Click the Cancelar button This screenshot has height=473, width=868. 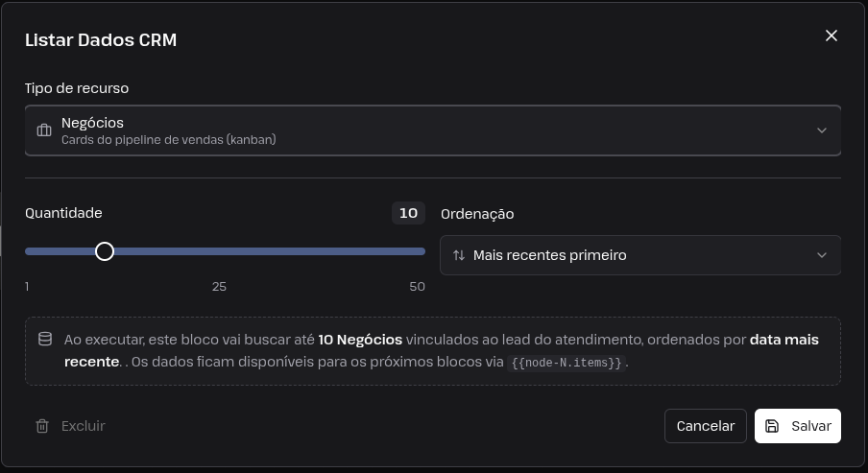(x=705, y=426)
